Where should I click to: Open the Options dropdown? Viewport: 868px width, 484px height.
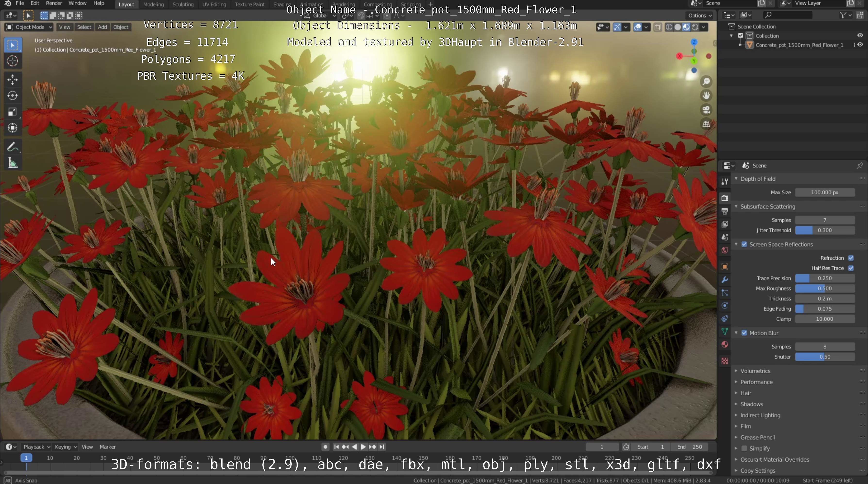700,16
